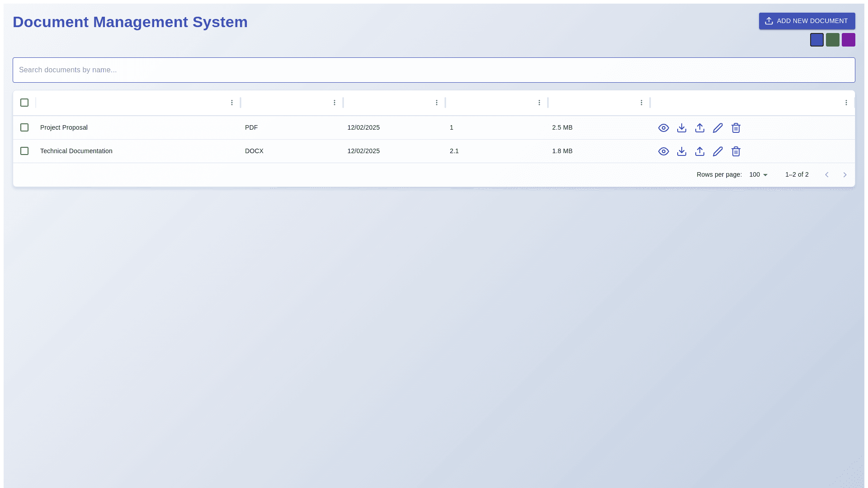Open the first column's three-dot menu

click(232, 103)
